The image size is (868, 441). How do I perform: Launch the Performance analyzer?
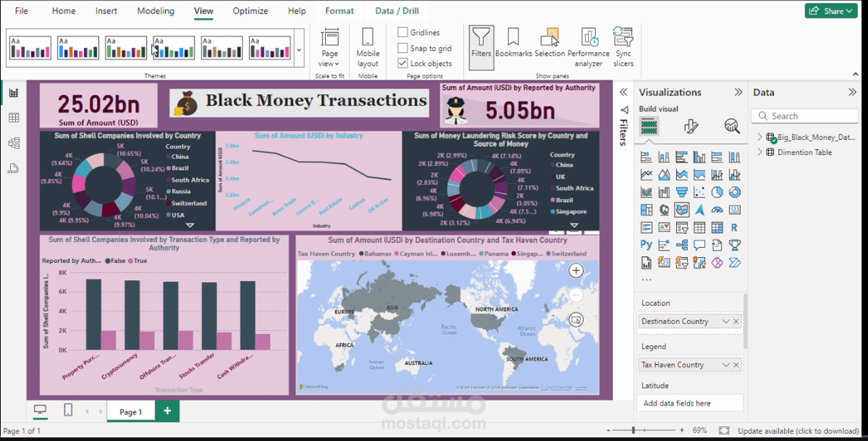point(589,47)
